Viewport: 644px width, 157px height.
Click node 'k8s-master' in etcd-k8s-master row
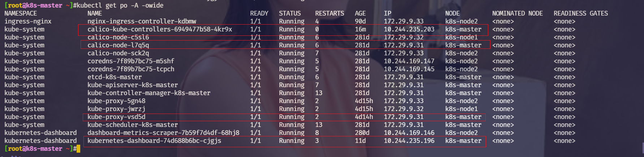[x=463, y=77]
